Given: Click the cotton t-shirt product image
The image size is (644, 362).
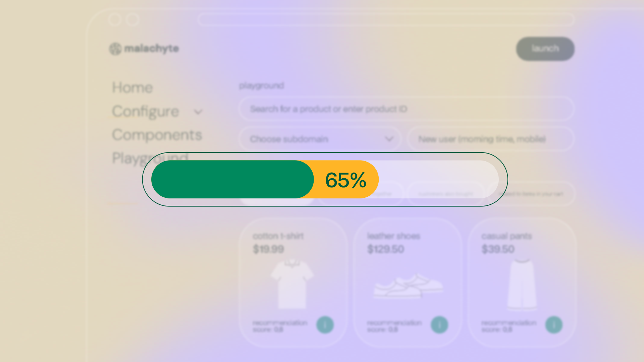Looking at the screenshot, I should coord(292,284).
